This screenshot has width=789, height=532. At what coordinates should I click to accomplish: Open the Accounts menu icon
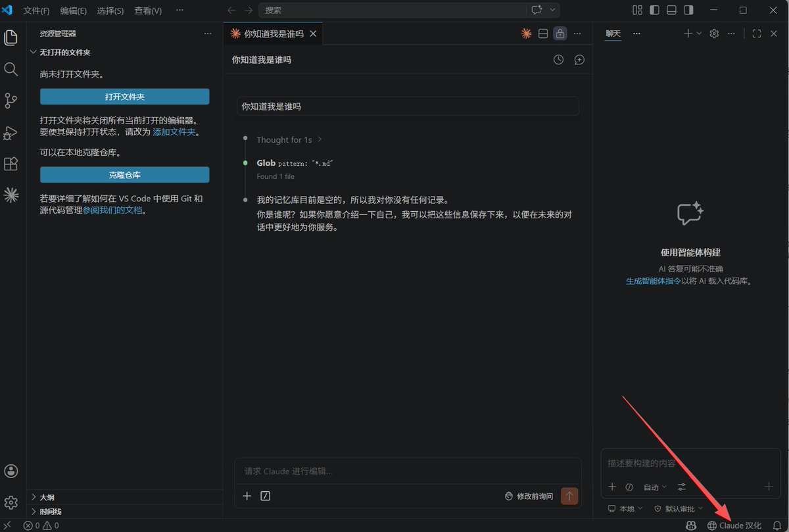click(11, 471)
